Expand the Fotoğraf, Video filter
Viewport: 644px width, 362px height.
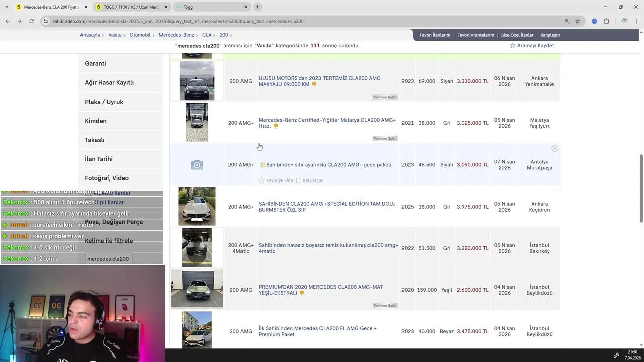point(120,178)
